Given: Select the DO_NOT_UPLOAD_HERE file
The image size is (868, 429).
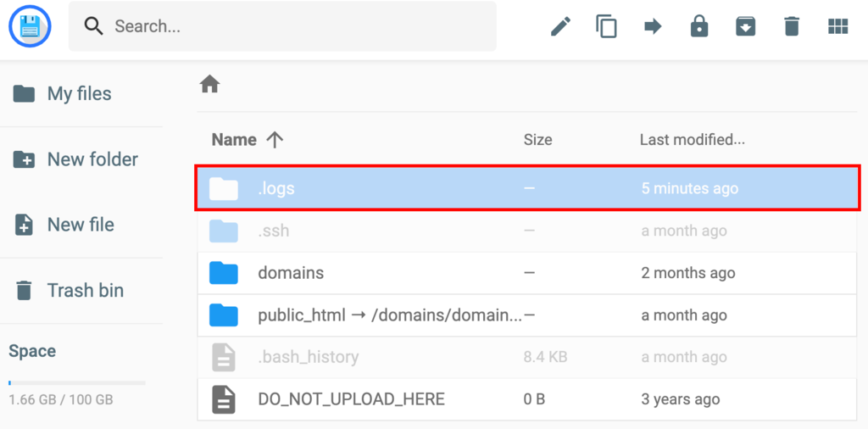Looking at the screenshot, I should tap(351, 399).
